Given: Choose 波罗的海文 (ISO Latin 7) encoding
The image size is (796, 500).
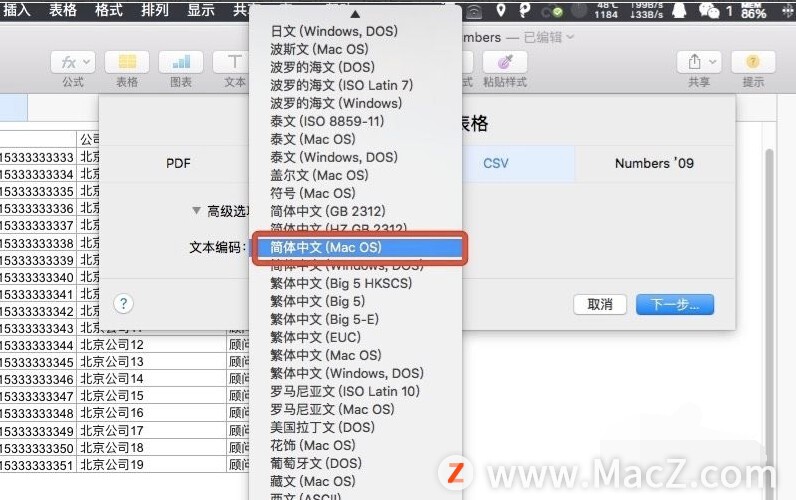Looking at the screenshot, I should [355, 85].
